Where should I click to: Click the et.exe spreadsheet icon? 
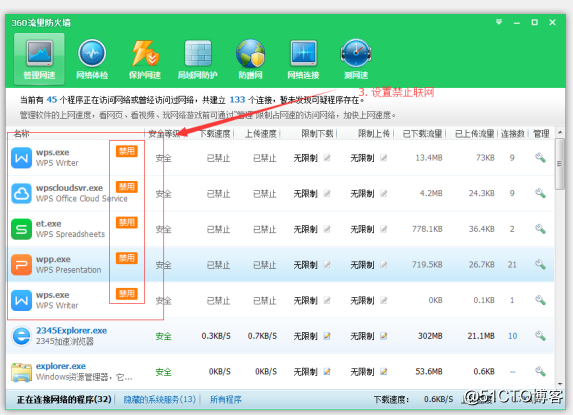tap(21, 229)
